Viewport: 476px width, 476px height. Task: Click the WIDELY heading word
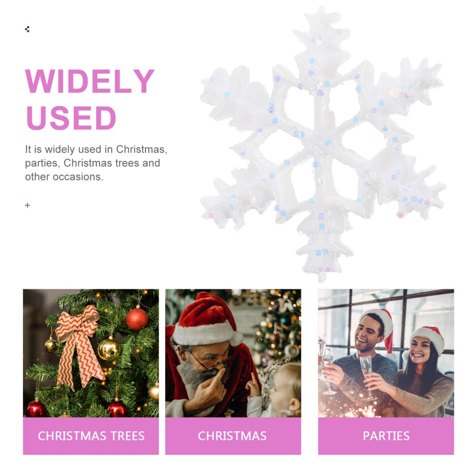click(x=90, y=81)
